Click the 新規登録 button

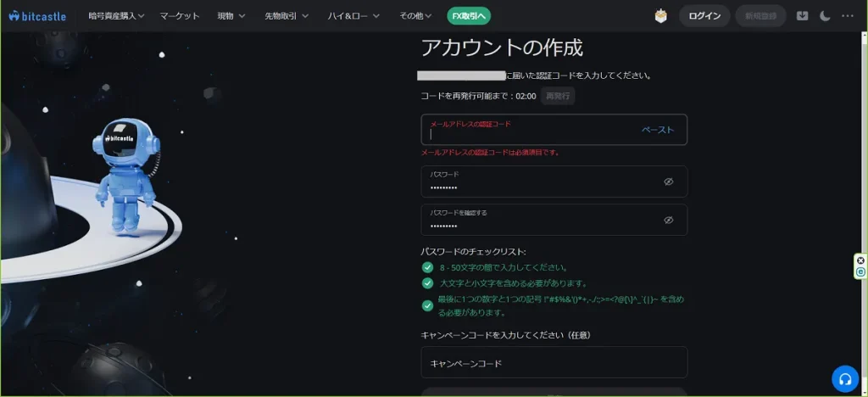click(760, 16)
